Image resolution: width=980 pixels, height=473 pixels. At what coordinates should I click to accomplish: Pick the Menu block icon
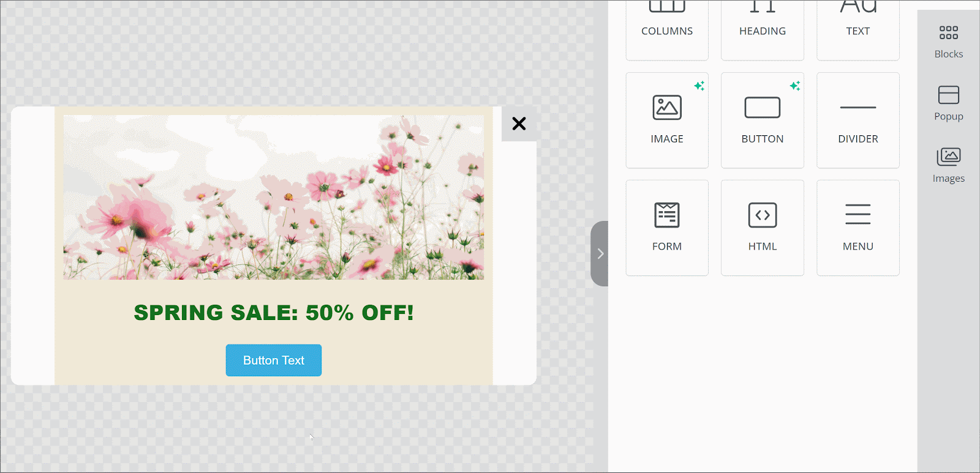(x=858, y=215)
